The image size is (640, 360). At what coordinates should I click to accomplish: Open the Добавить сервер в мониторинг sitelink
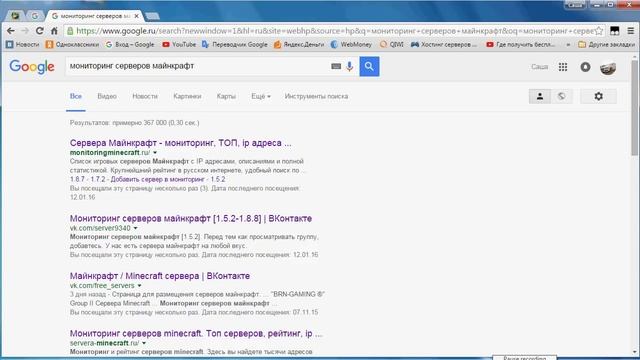pyautogui.click(x=158, y=179)
